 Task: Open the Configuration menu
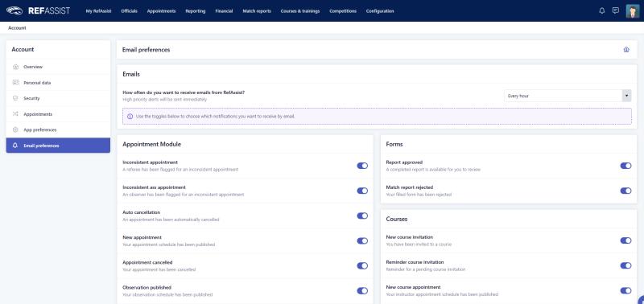tap(380, 11)
